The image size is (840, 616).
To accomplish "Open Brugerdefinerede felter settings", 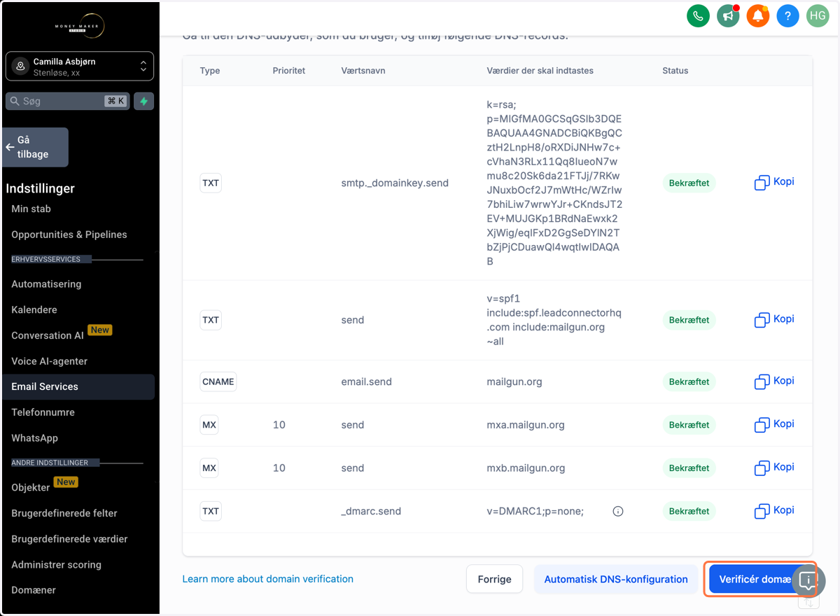I will click(64, 513).
